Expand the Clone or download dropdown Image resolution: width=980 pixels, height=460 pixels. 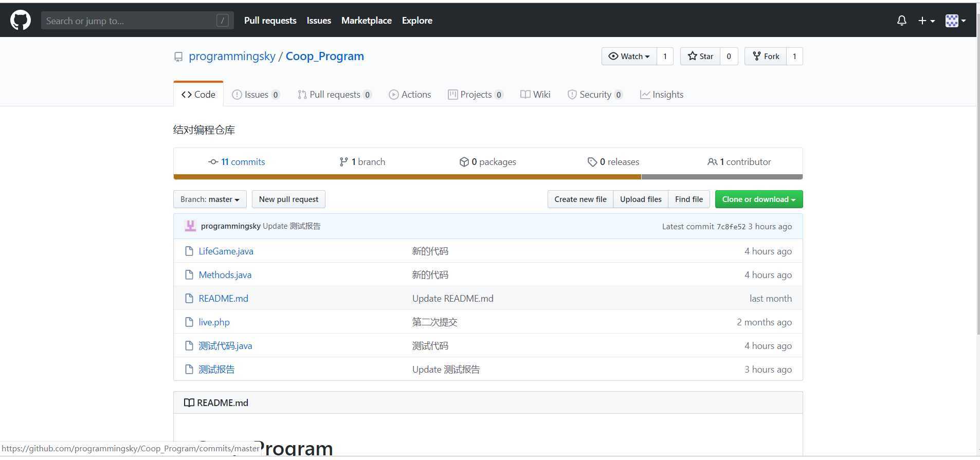(x=759, y=199)
